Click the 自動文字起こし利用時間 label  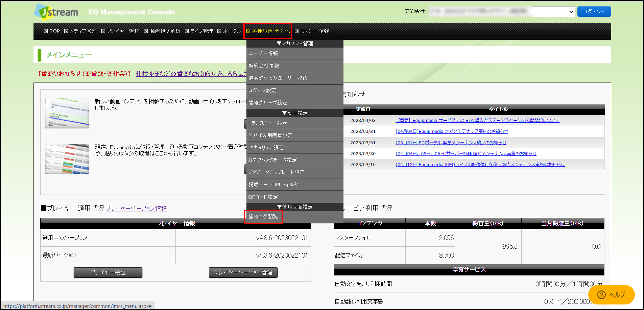tap(363, 284)
